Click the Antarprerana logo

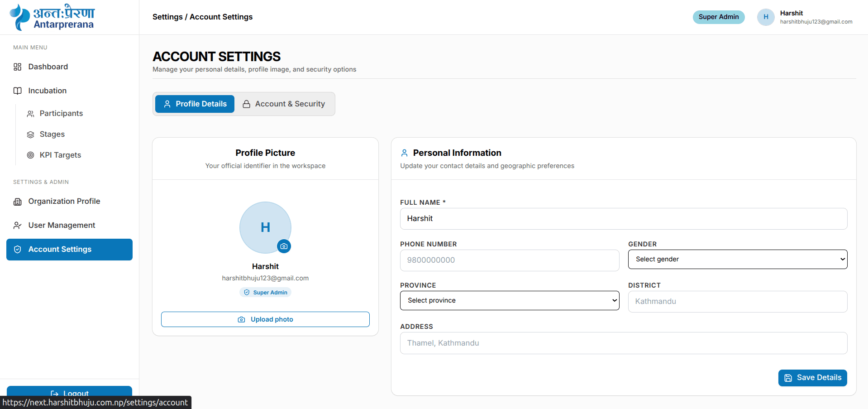tap(52, 17)
